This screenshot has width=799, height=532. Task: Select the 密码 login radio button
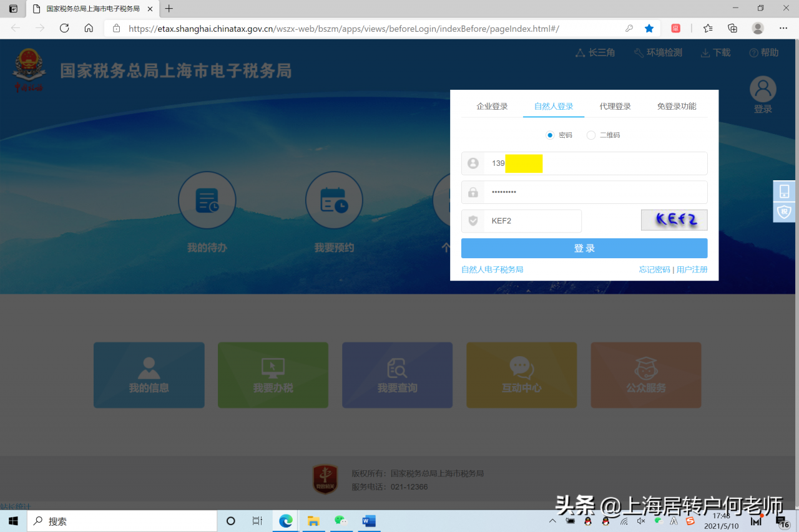[x=550, y=135]
